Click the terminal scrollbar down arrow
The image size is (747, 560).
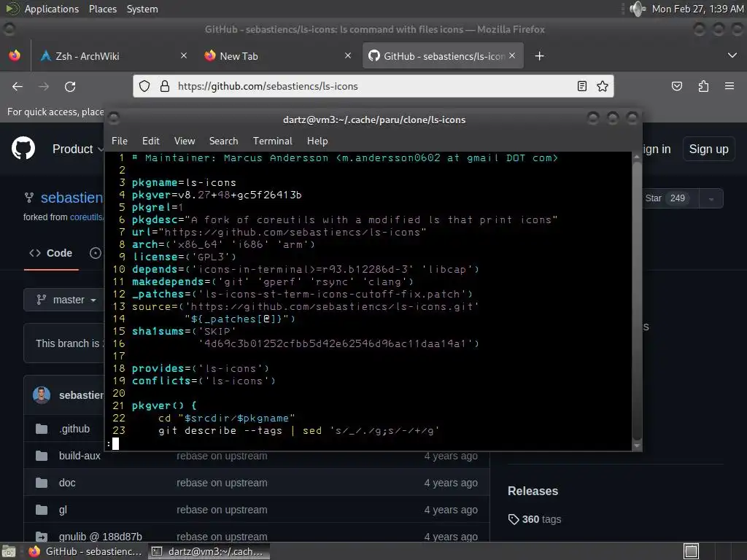point(637,446)
